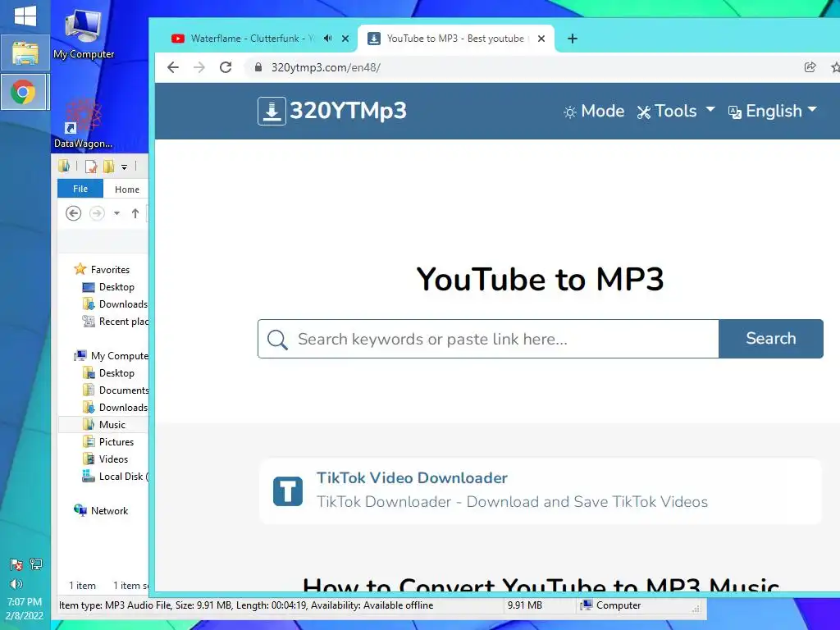Select the Videos folder in Explorer
Image resolution: width=840 pixels, height=630 pixels.
point(105,459)
